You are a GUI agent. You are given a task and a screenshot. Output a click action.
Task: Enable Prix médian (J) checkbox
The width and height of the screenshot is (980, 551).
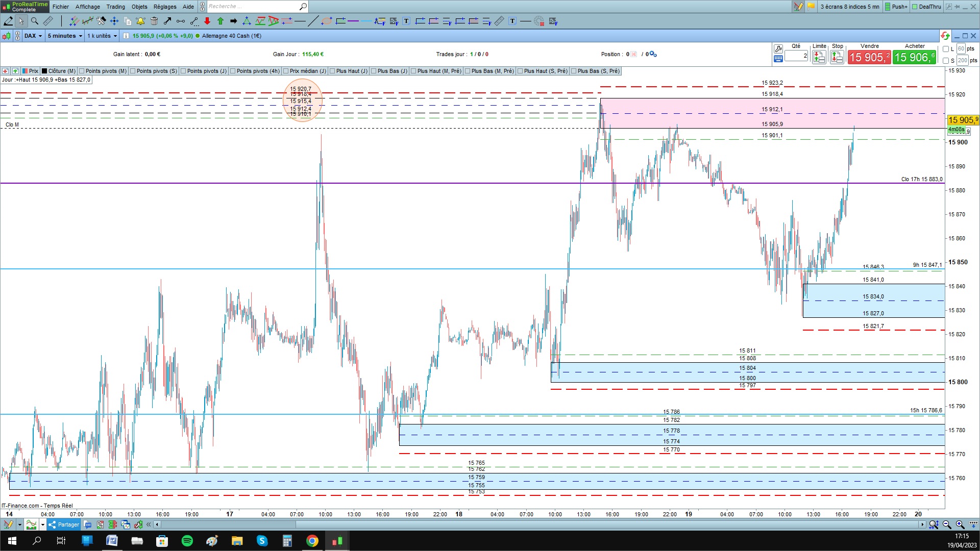[x=286, y=71]
